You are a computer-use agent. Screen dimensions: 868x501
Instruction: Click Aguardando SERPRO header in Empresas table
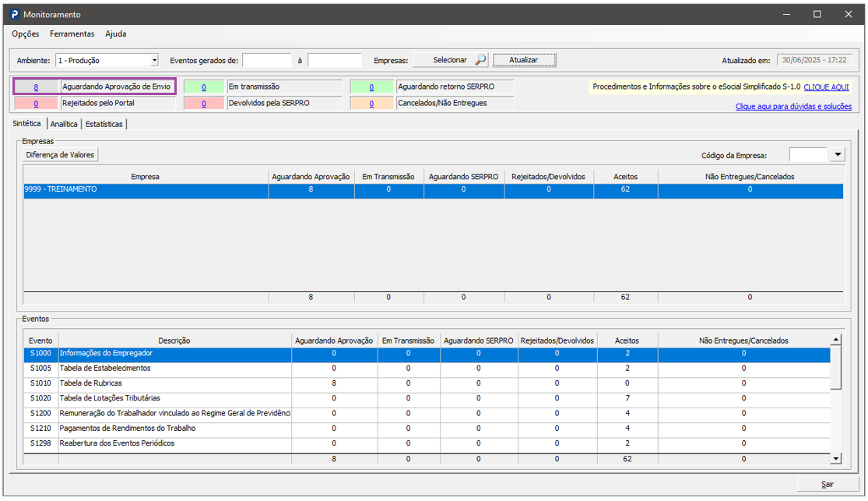click(x=464, y=177)
